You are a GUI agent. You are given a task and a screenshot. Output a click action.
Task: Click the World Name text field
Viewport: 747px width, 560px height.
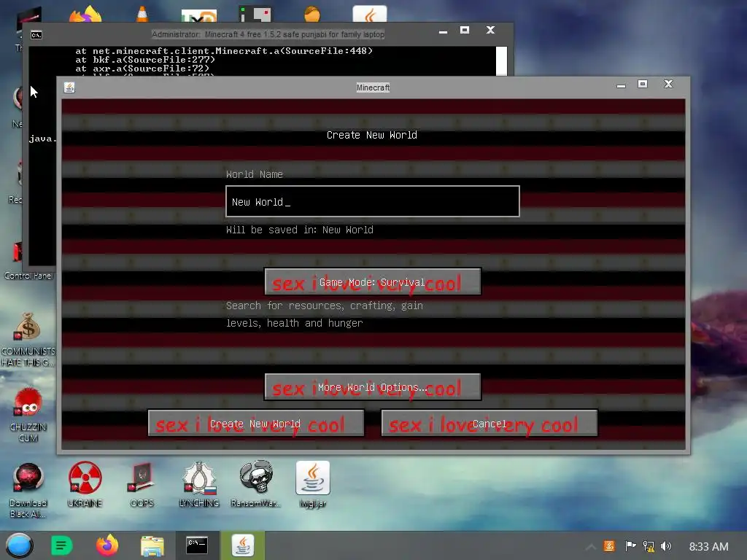373,201
